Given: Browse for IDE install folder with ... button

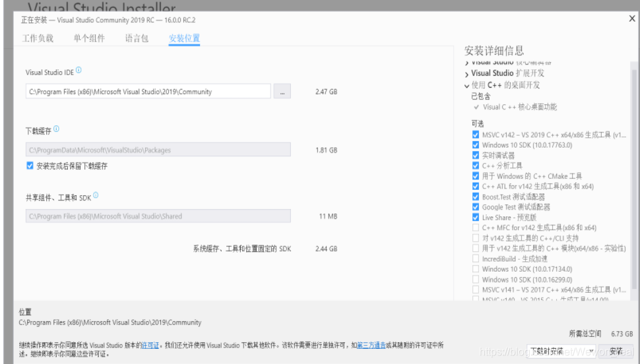Looking at the screenshot, I should point(282,92).
